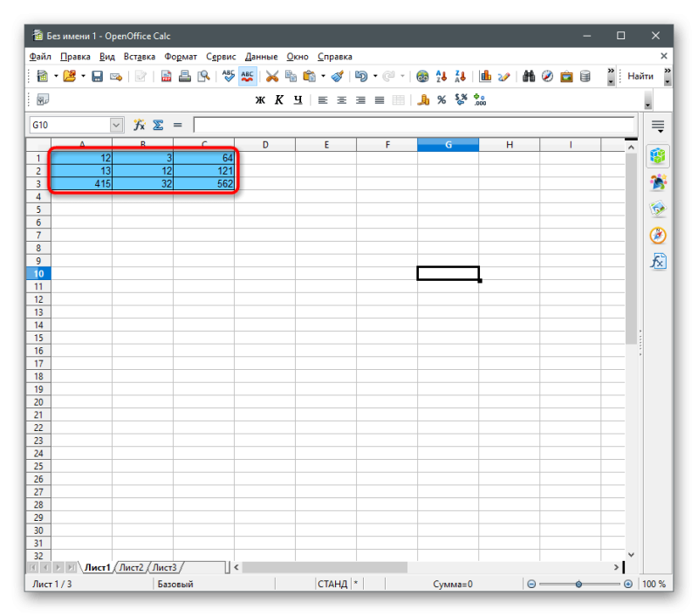698x616 pixels.
Task: Click the Sum sigma icon
Action: (158, 125)
